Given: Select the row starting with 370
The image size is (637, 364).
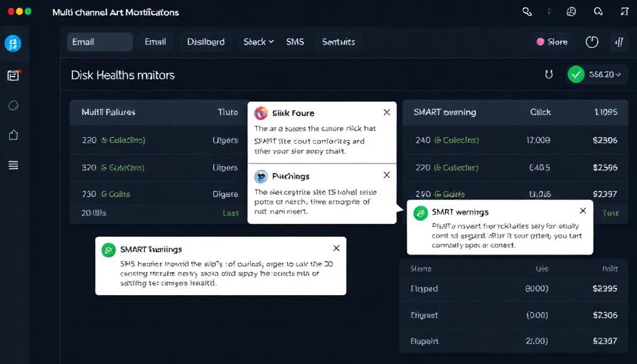Looking at the screenshot, I should click(159, 167).
